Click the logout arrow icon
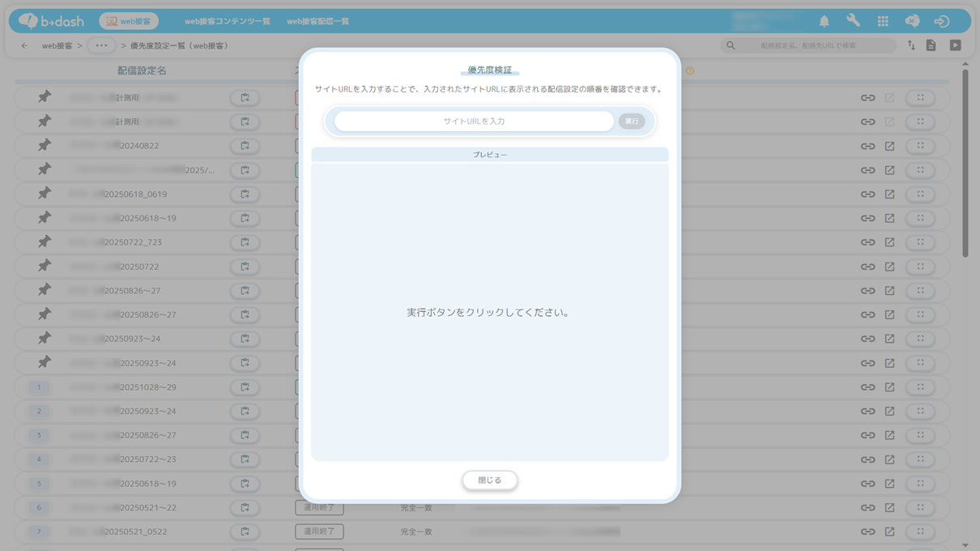 click(941, 22)
